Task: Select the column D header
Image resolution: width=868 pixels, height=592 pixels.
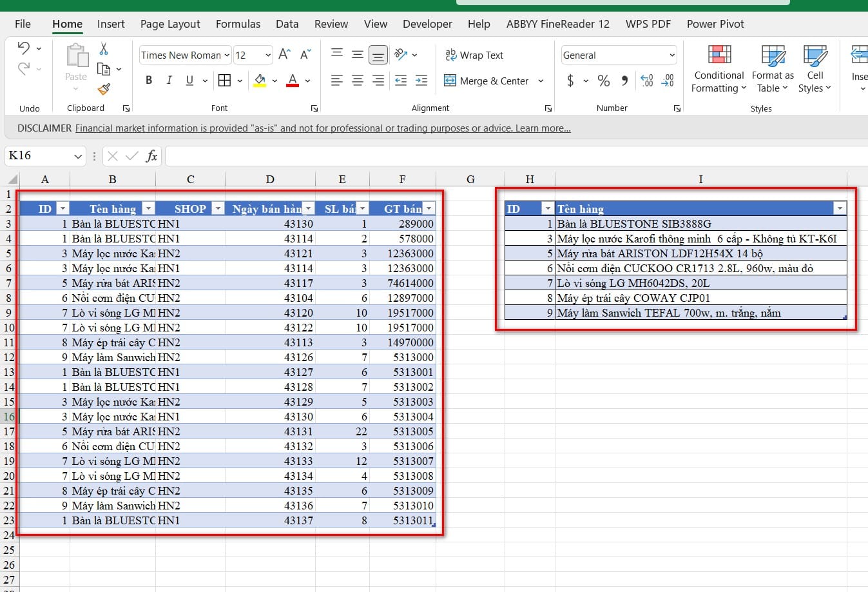Action: pos(270,179)
